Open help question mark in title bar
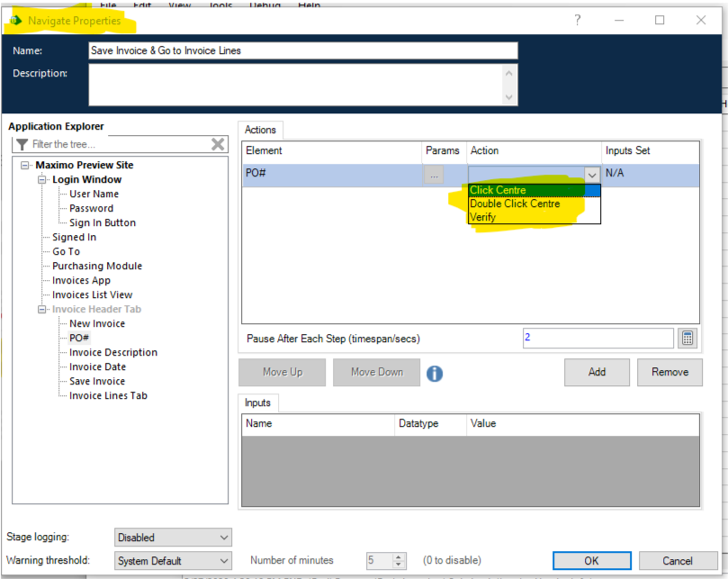728x579 pixels. (577, 20)
